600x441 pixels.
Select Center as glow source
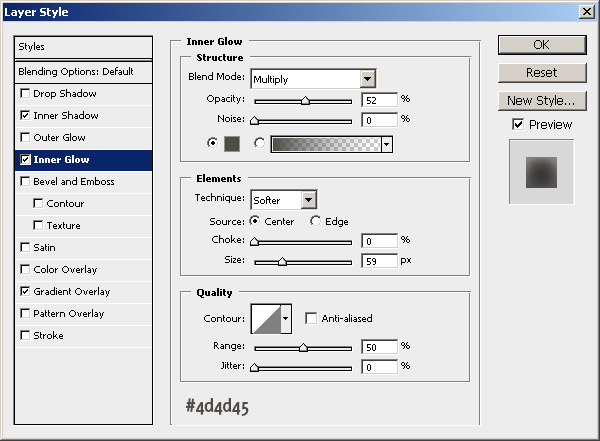tap(254, 221)
